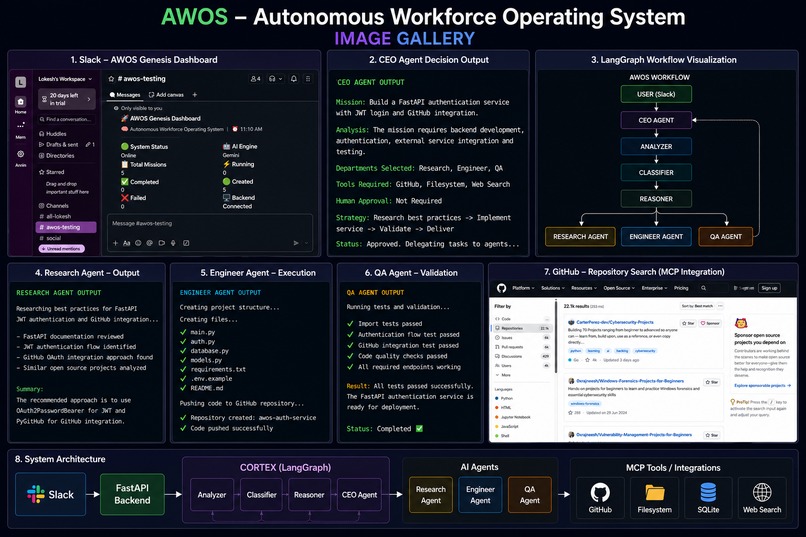
Task: Open the Add canvas tab
Action: (166, 95)
